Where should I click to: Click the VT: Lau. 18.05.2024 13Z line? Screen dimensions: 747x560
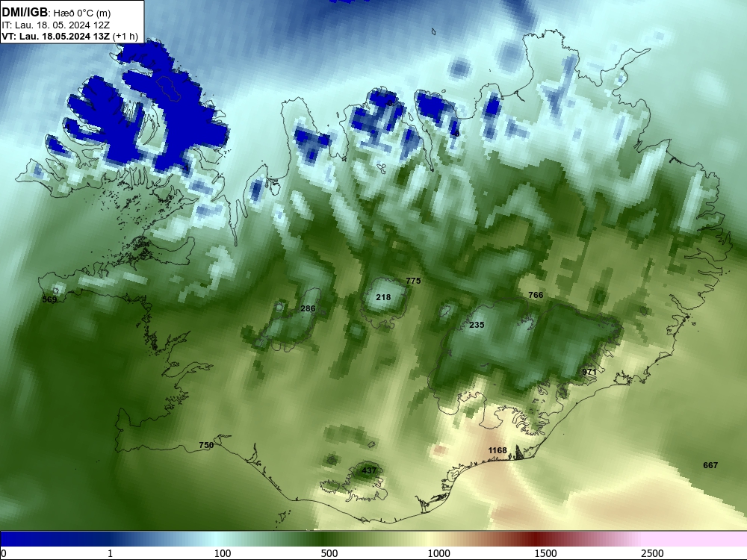pyautogui.click(x=69, y=36)
